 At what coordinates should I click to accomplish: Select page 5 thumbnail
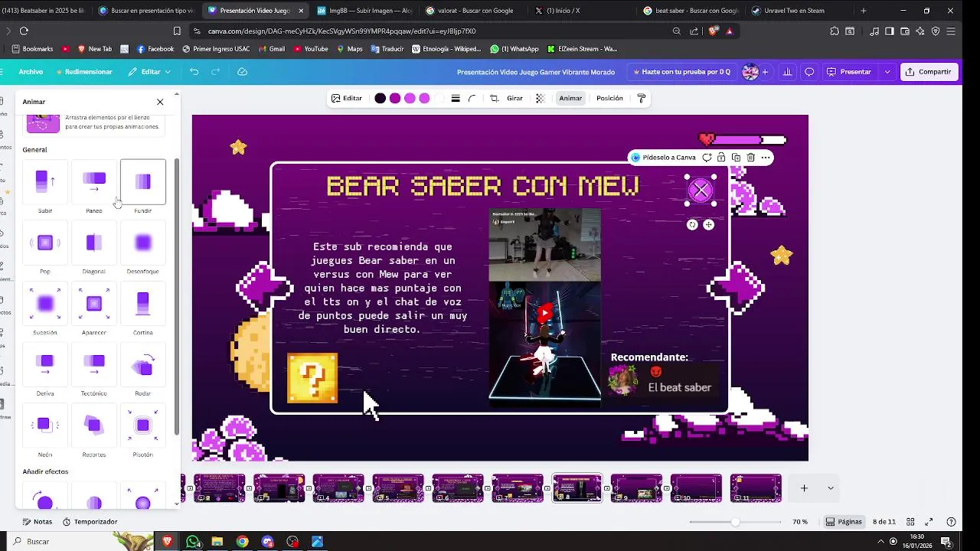click(x=398, y=488)
